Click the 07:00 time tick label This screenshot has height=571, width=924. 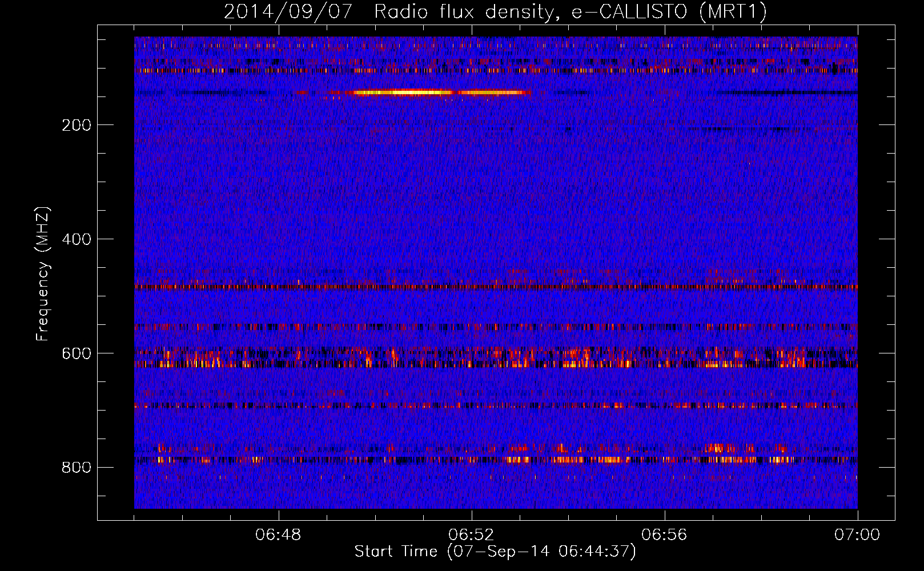857,535
